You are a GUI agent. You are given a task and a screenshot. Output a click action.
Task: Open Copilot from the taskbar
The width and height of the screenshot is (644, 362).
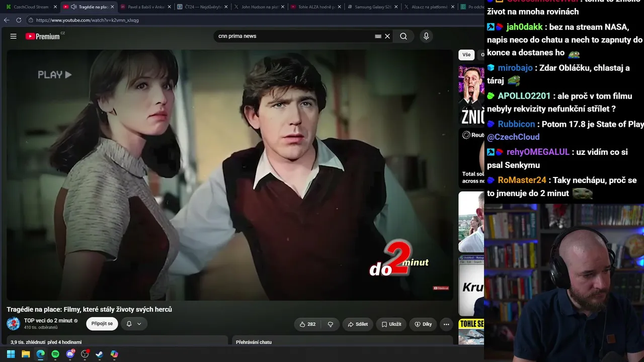coord(114,354)
